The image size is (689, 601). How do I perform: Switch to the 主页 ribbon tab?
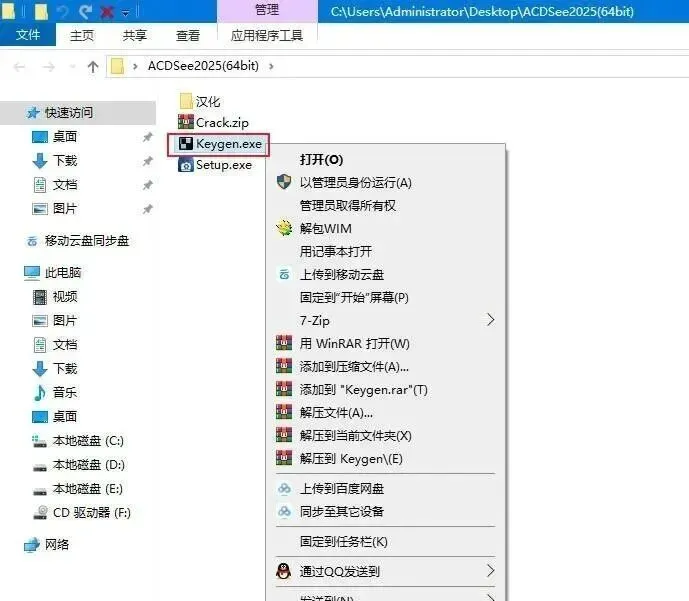click(82, 35)
